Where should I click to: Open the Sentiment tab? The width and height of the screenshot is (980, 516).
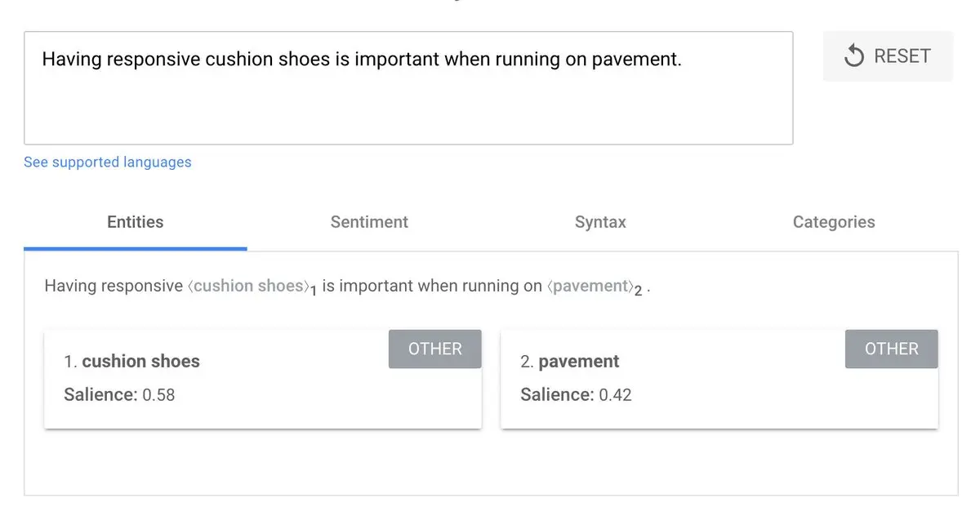click(369, 222)
